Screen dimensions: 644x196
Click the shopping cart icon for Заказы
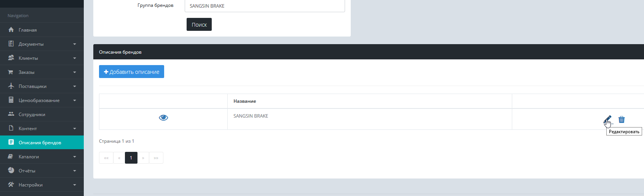(11, 72)
